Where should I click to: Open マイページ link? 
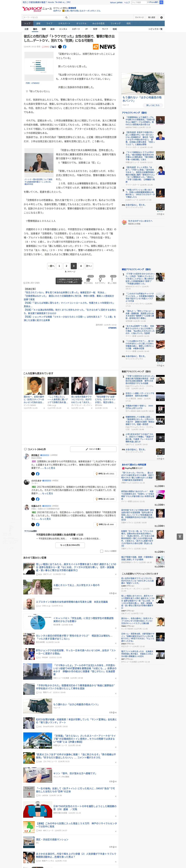(139, 18)
